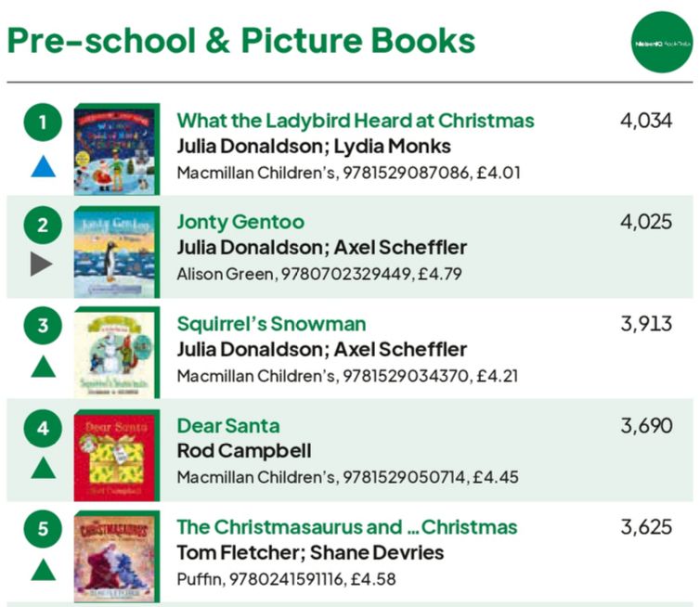Screen dimensions: 700x607
Task: Click the blue up-triangle under rank 1
Action: click(43, 166)
